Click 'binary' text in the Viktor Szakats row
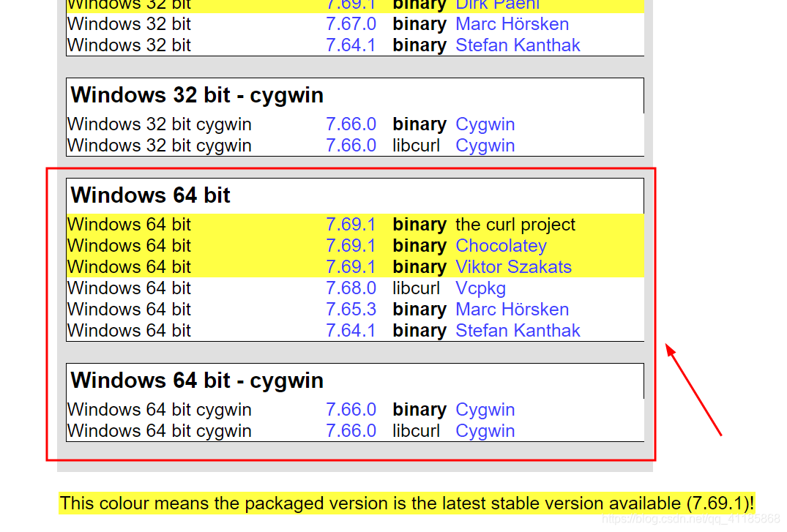 pyautogui.click(x=419, y=266)
